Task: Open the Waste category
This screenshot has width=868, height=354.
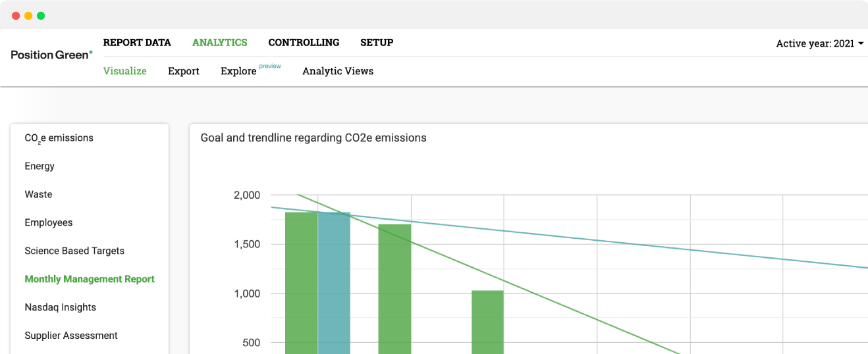Action: point(38,195)
